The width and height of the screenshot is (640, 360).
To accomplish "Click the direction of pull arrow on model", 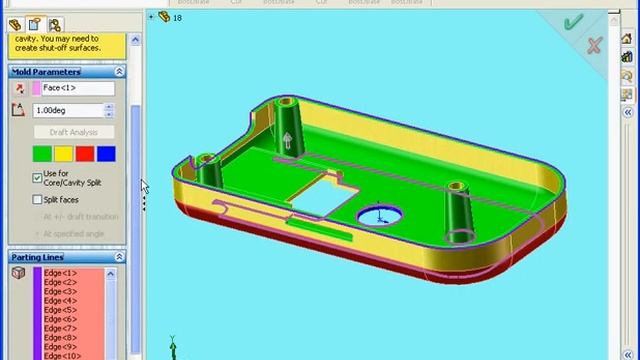I will click(287, 140).
